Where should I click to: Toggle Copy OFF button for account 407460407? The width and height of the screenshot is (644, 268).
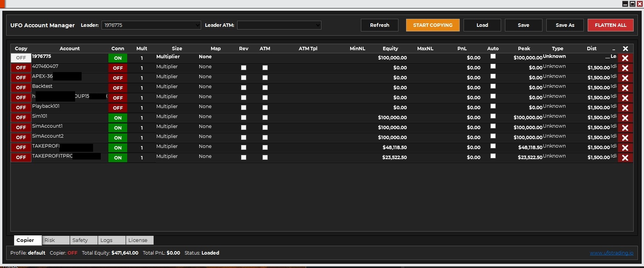[x=21, y=68]
